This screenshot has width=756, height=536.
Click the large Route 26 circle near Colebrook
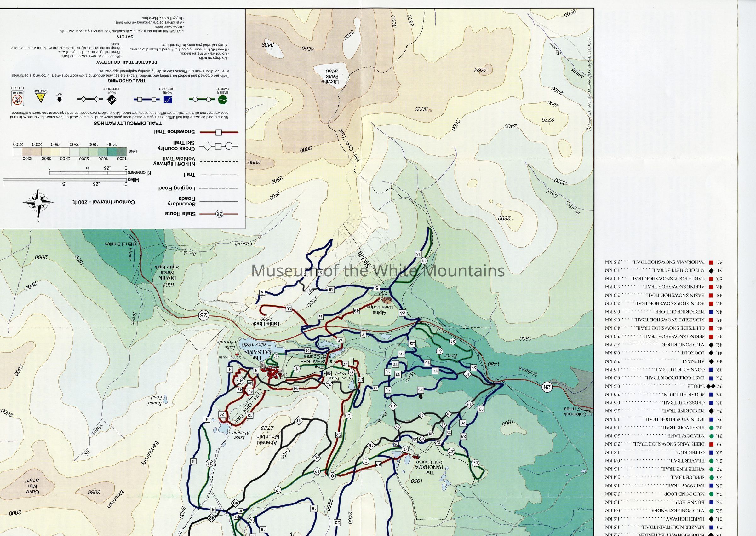click(x=547, y=387)
